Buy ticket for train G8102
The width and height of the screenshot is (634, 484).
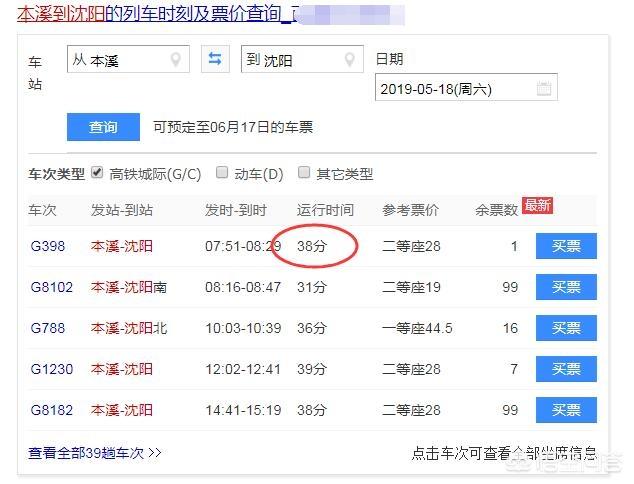[x=566, y=287]
